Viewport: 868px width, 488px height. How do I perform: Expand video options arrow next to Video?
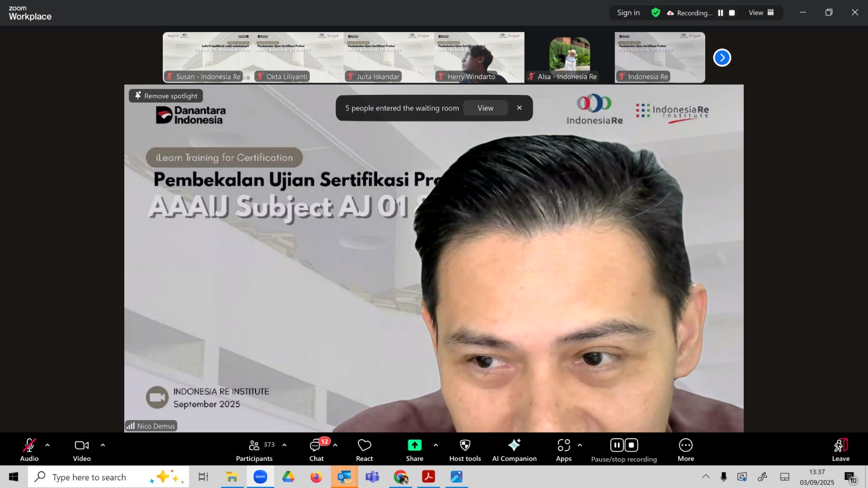(103, 445)
